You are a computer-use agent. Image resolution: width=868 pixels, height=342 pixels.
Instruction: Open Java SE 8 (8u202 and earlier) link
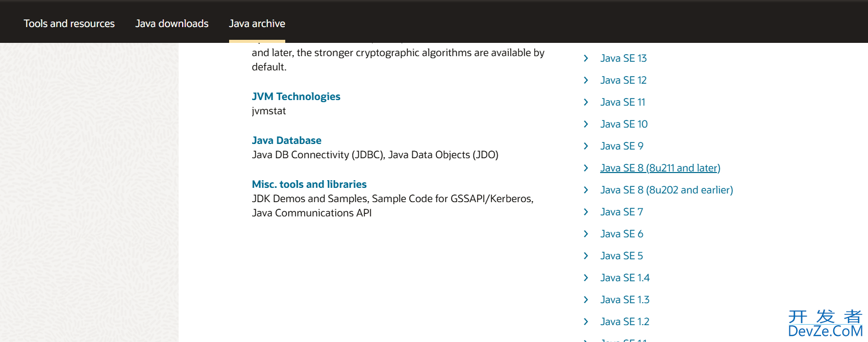(666, 190)
